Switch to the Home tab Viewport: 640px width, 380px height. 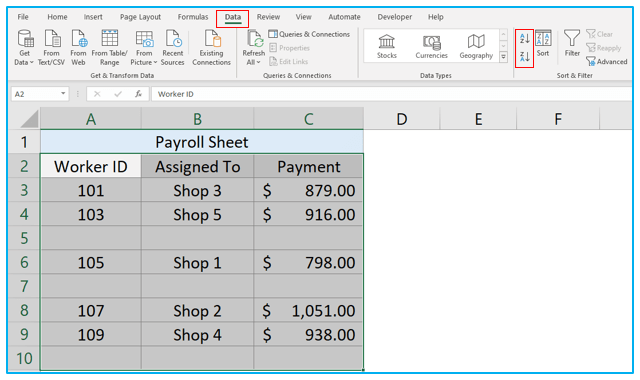pos(57,17)
